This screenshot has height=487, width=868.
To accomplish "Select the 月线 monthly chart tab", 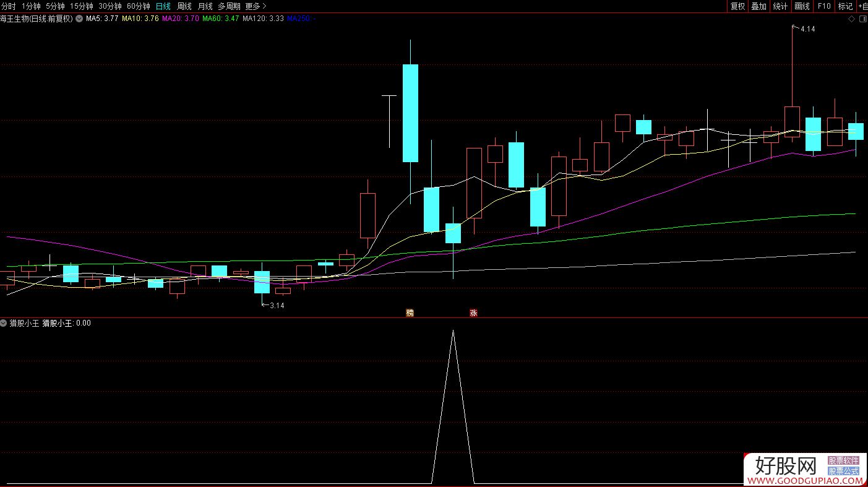I will pos(205,6).
